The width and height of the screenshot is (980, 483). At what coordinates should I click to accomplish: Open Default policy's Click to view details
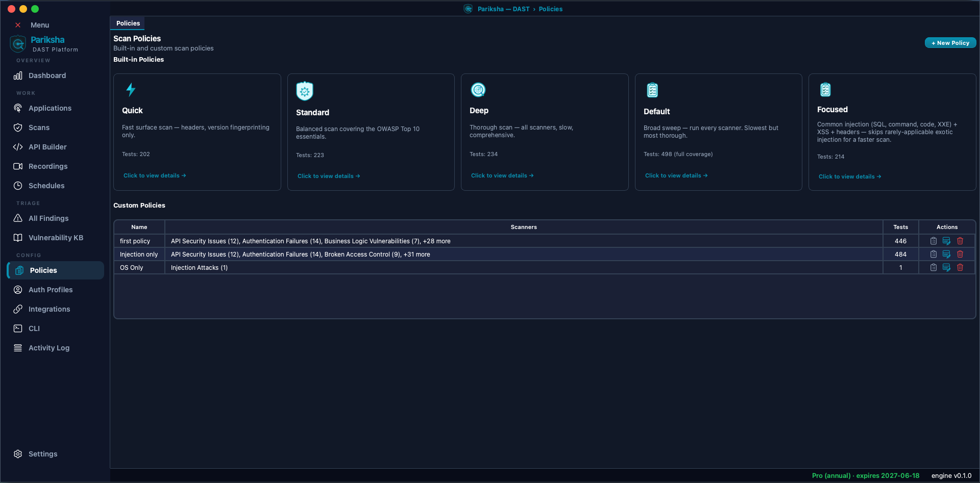676,175
